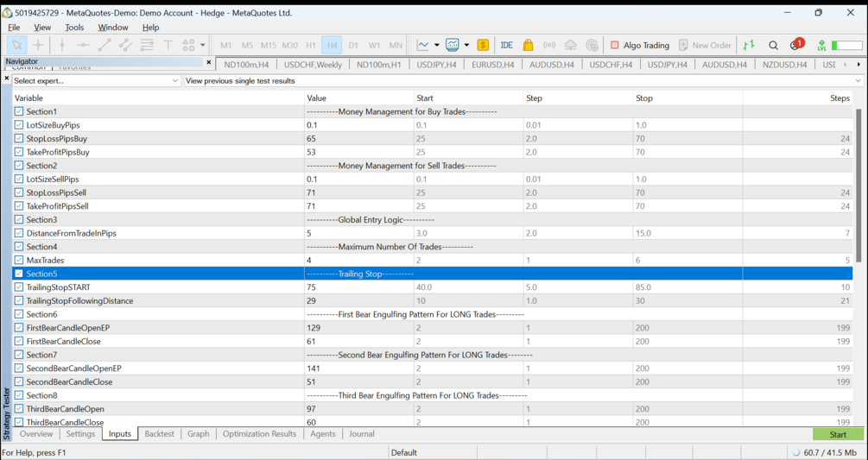Click the VPS cloud icon

point(570,46)
